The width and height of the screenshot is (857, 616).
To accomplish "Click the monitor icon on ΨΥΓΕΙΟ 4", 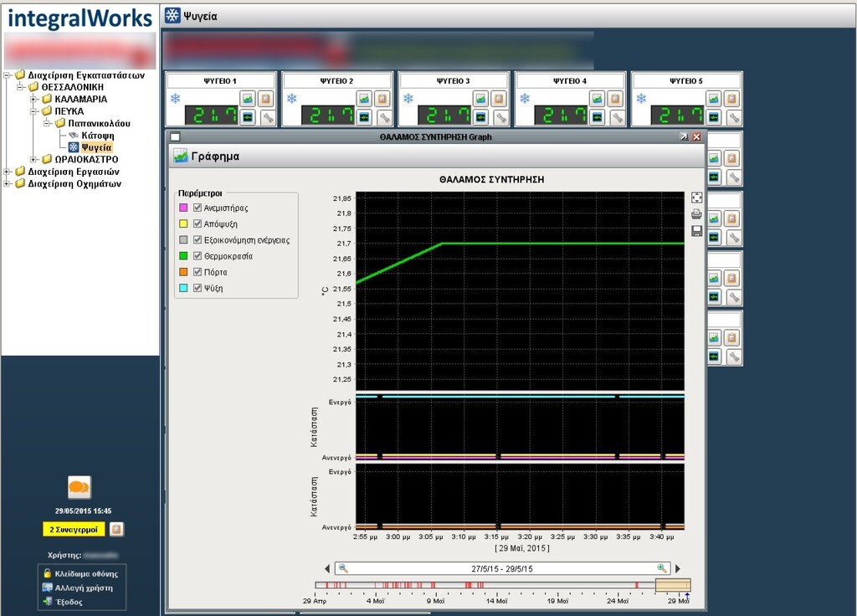I will [x=597, y=118].
